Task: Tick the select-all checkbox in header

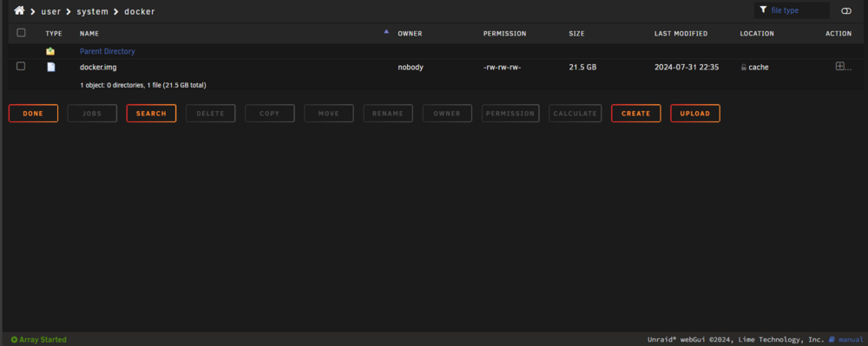Action: point(21,33)
